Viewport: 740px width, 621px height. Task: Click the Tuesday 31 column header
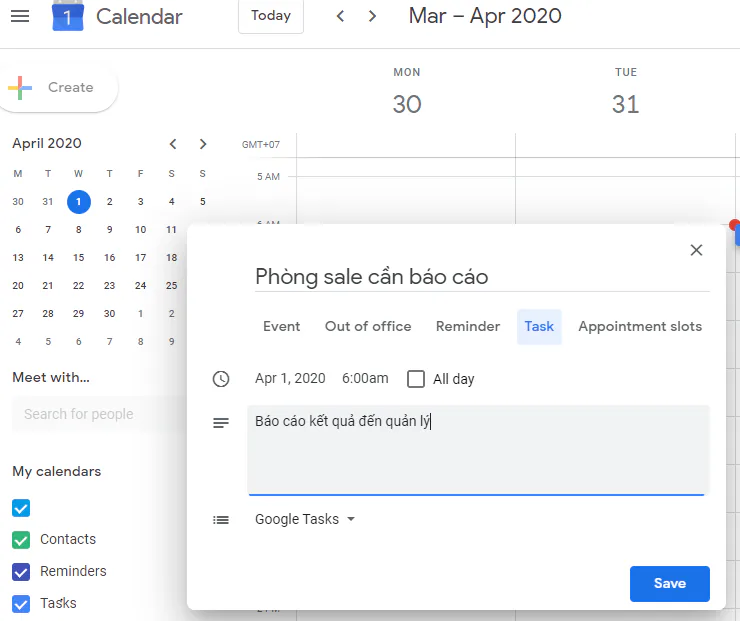pyautogui.click(x=626, y=93)
